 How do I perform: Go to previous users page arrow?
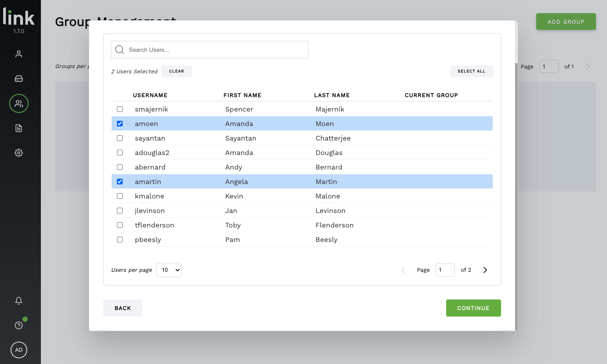click(403, 270)
